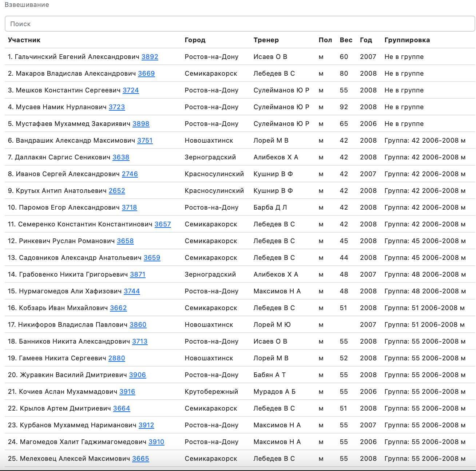Open participant link 3669
Screen dimensions: 476x471
146,74
